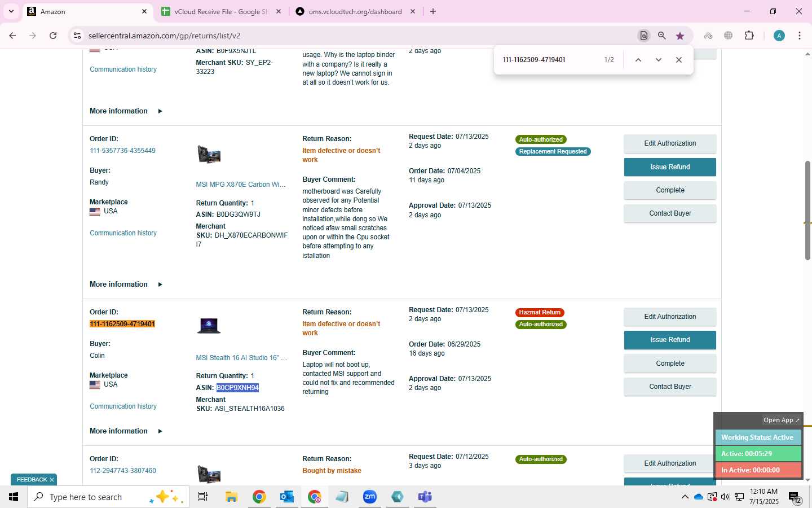The height and width of the screenshot is (508, 812).
Task: Open order 112-2947743-3807460 link
Action: click(123, 471)
